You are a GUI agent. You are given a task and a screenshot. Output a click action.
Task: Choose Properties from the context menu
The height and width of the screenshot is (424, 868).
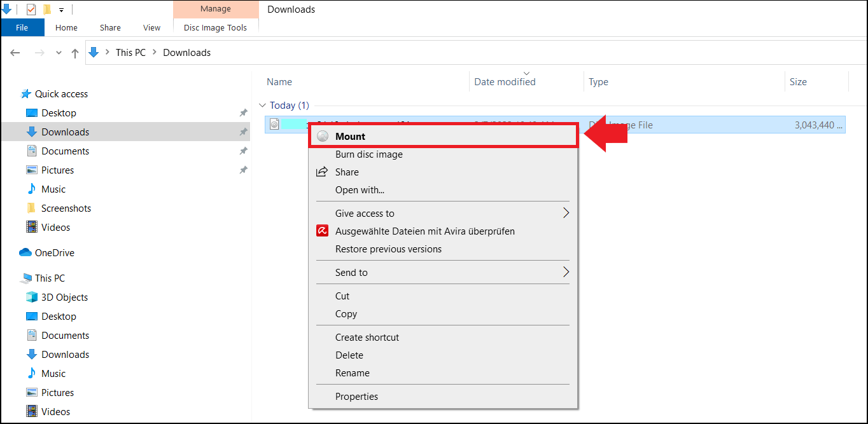coord(356,397)
